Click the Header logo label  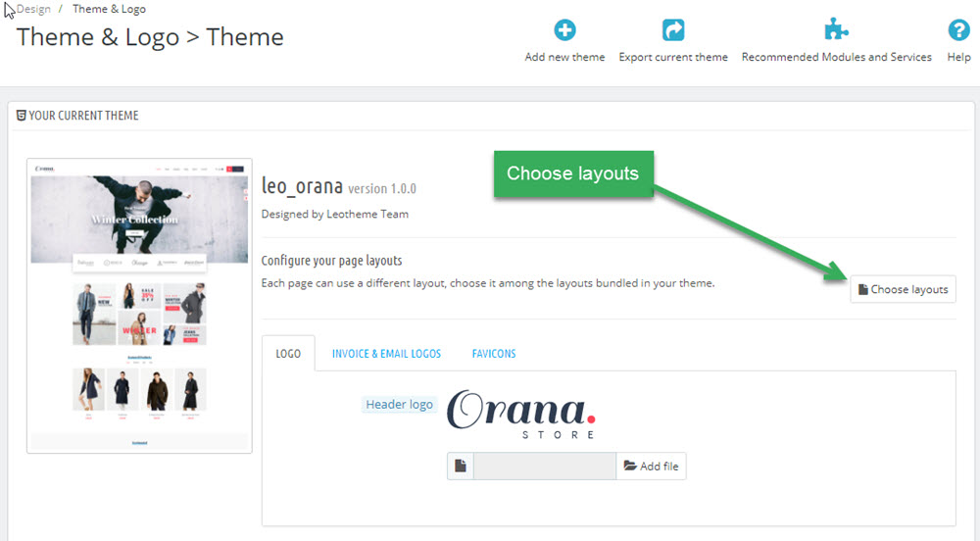399,405
